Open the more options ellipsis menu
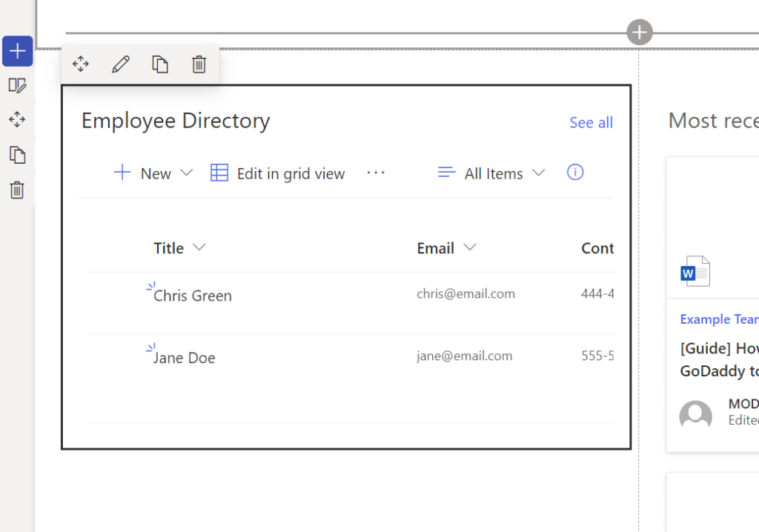Screen dimensions: 759x532 pos(376,173)
